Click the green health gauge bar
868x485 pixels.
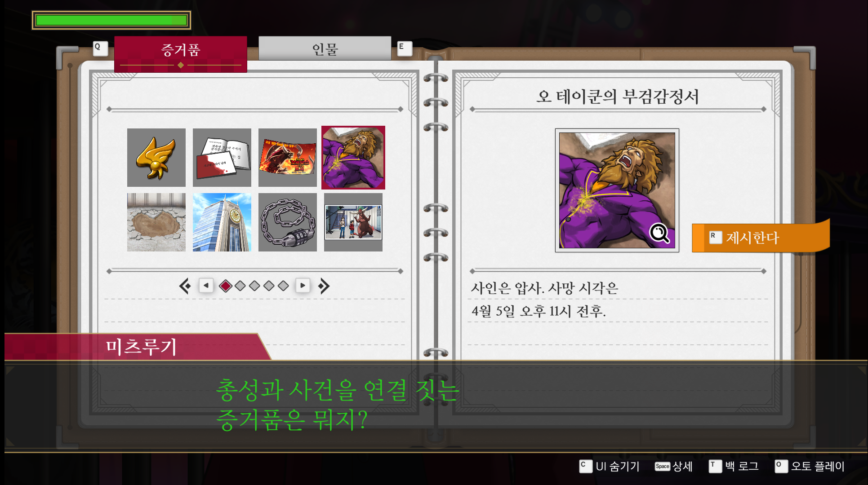point(111,20)
